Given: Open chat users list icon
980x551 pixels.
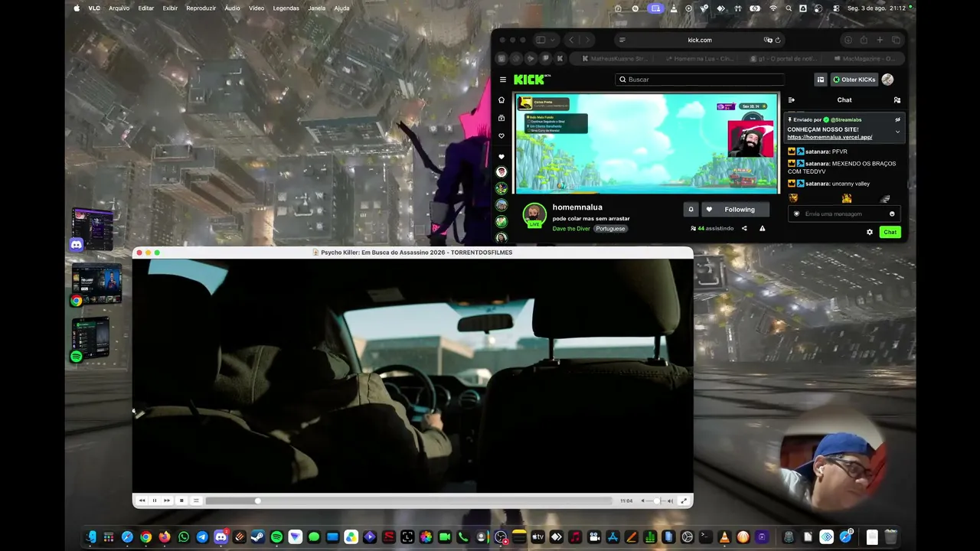Looking at the screenshot, I should pyautogui.click(x=897, y=100).
